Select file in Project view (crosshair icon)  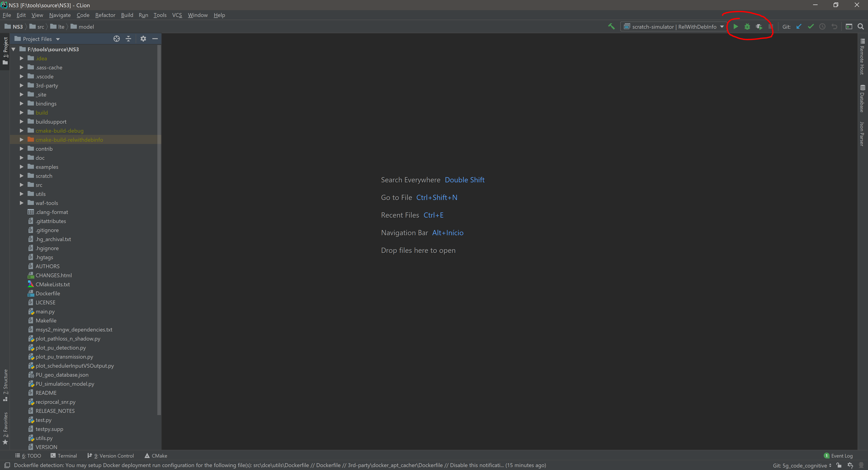pos(117,39)
